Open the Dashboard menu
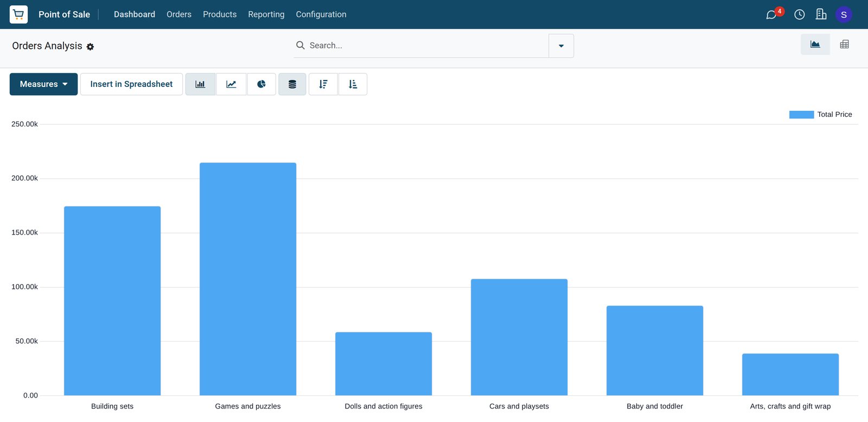This screenshot has width=868, height=422. pyautogui.click(x=135, y=14)
